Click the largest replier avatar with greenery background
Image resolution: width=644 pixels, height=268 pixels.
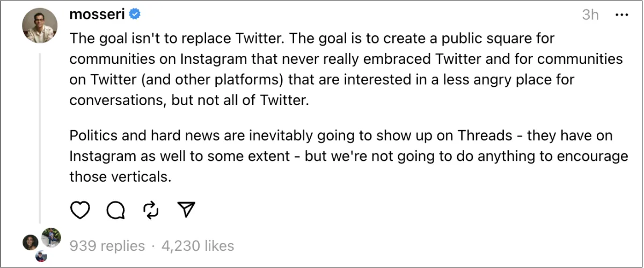point(52,237)
